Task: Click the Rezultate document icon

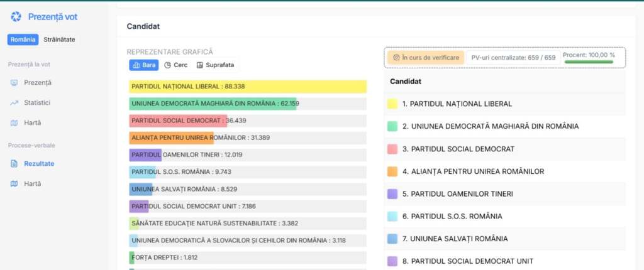Action: [14, 164]
